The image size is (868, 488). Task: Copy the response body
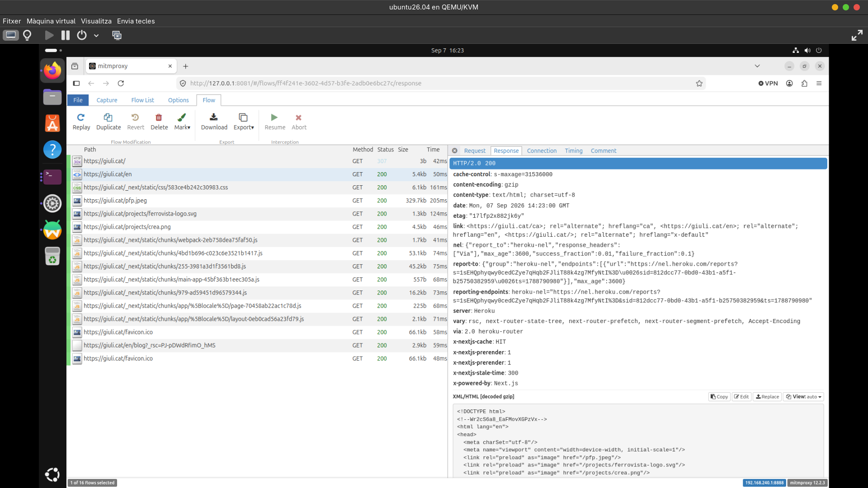[x=719, y=397]
